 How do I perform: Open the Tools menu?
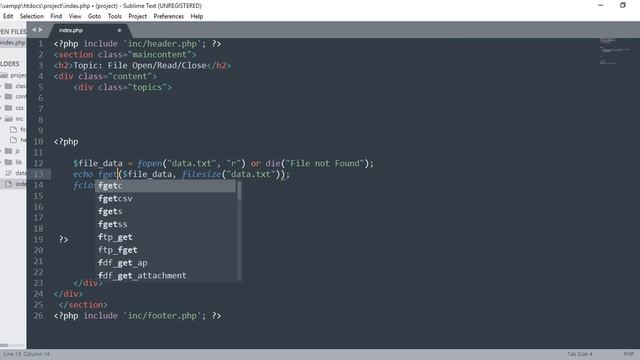(x=115, y=16)
